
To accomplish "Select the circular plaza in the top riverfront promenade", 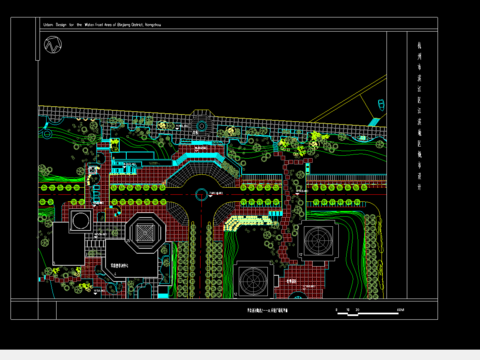I will pyautogui.click(x=201, y=126).
